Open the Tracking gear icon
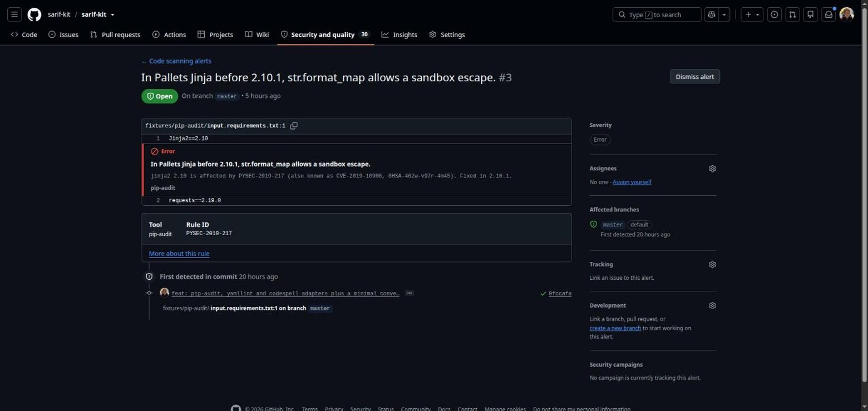 click(x=712, y=265)
